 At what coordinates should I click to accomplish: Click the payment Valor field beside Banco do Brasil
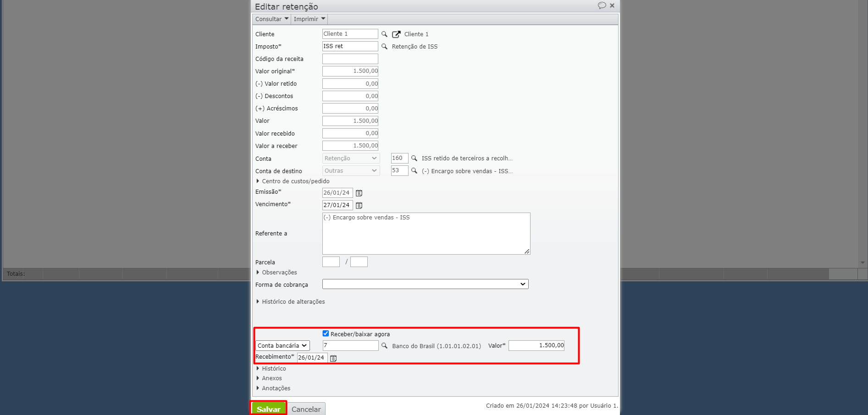pos(536,345)
